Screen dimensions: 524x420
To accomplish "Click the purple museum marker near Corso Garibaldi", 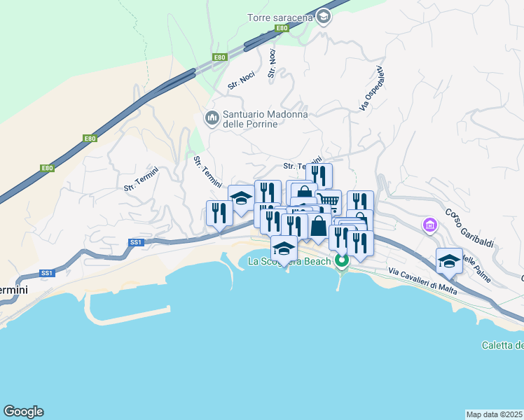I will coord(430,225).
